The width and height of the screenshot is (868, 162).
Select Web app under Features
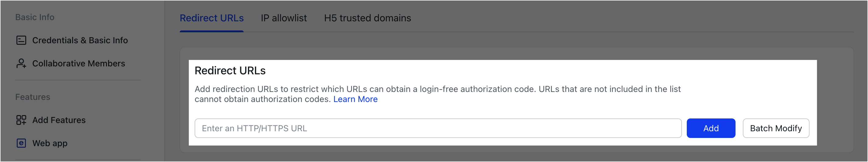pos(50,143)
